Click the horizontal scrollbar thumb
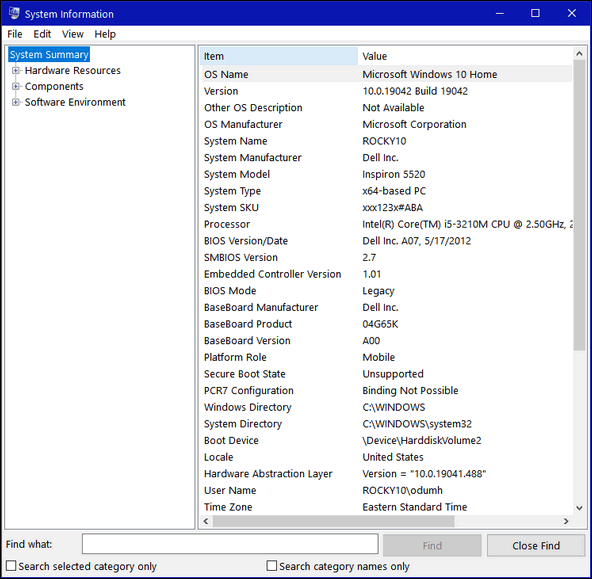The width and height of the screenshot is (592, 579). coord(333,521)
